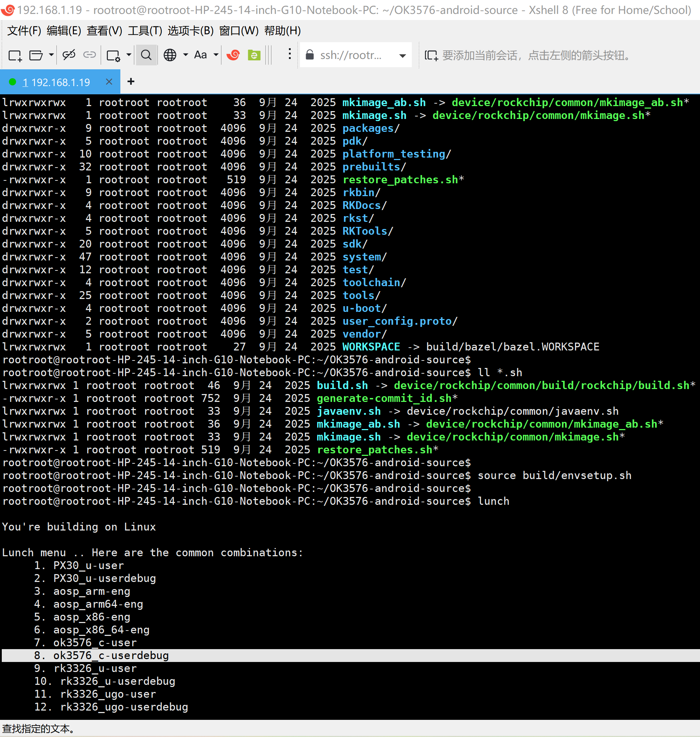Image resolution: width=700 pixels, height=737 pixels.
Task: Expand the address bar dropdown arrow
Action: pyautogui.click(x=402, y=56)
